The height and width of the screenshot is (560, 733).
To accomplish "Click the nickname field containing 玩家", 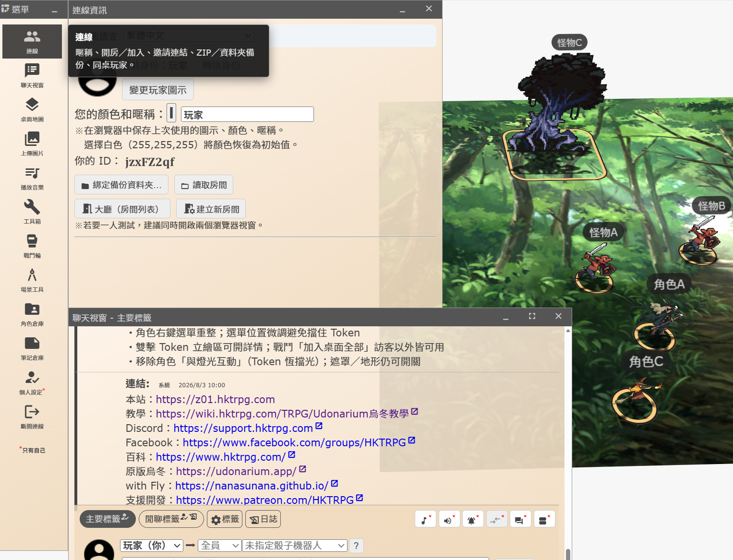I will pos(247,114).
